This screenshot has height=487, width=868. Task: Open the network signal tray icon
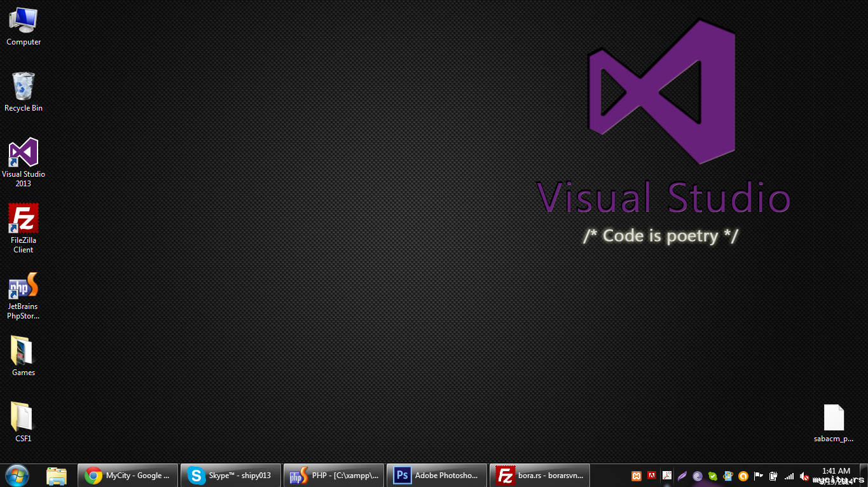point(789,476)
